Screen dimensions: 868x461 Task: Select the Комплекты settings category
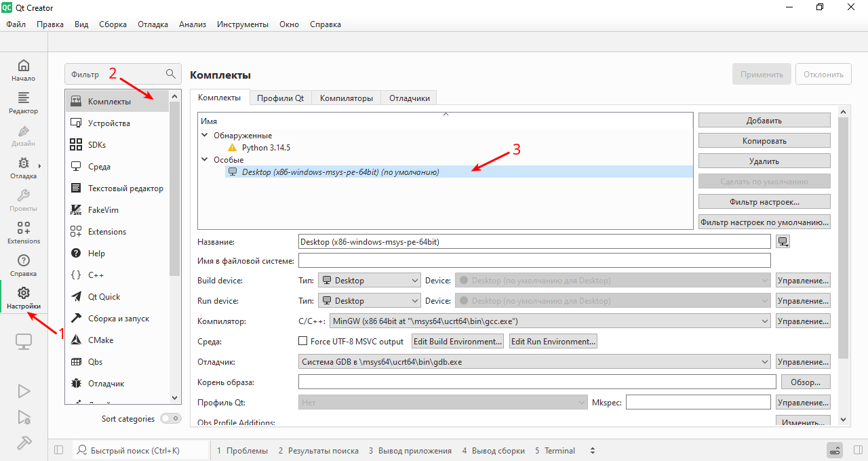click(x=117, y=102)
